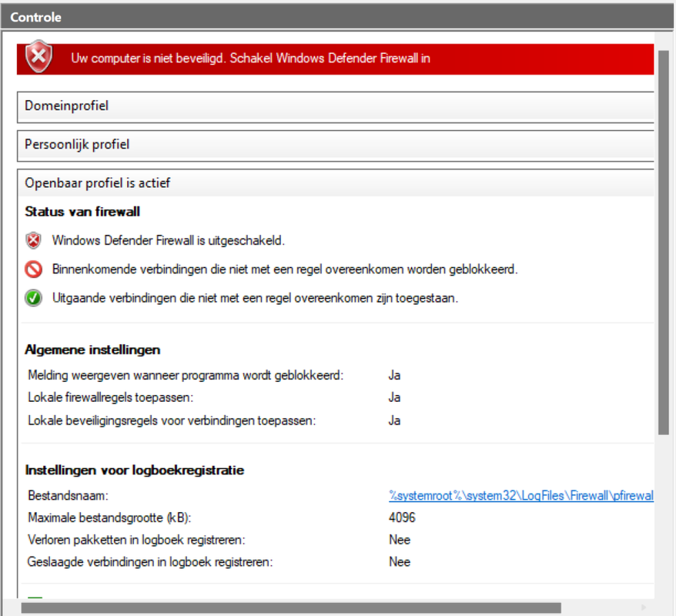Expand the Persoonlijk profiel section
Viewport: 676px width, 616px height.
point(336,145)
